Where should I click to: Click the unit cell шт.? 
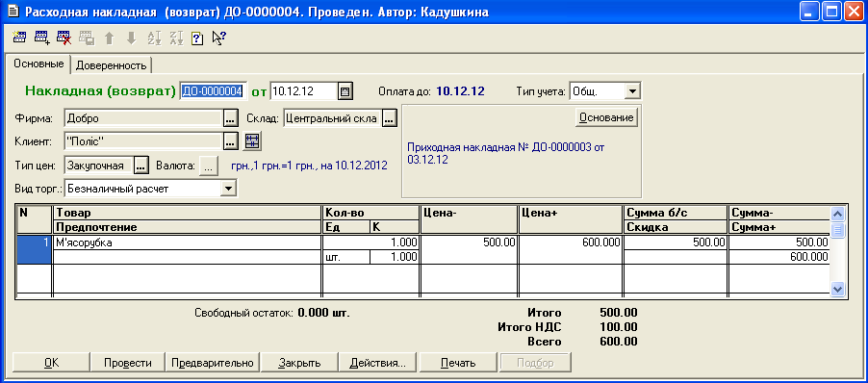coord(346,257)
